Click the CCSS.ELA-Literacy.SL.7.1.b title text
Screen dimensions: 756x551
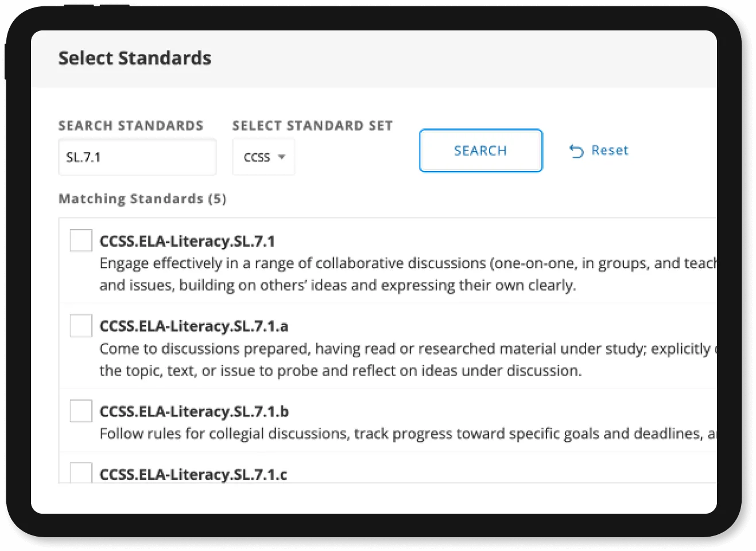(194, 412)
